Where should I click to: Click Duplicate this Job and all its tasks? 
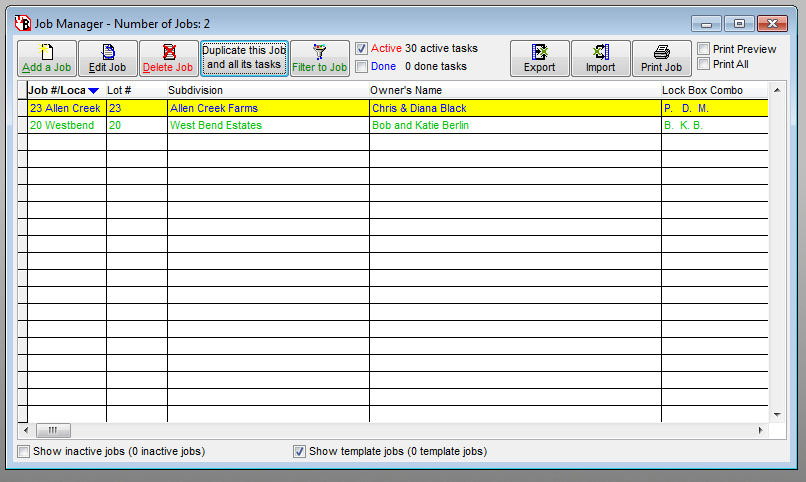244,58
